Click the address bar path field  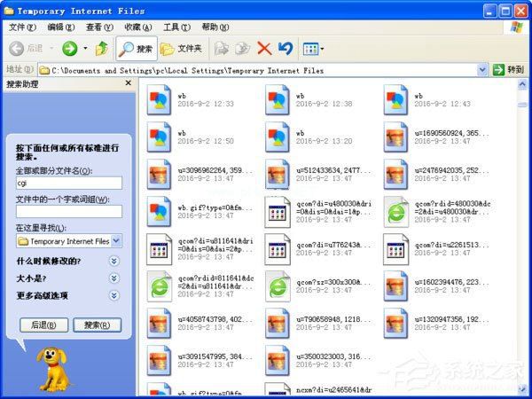click(258, 70)
